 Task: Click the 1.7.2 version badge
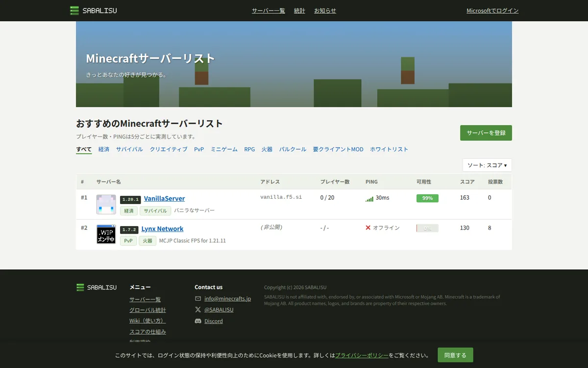tap(129, 230)
